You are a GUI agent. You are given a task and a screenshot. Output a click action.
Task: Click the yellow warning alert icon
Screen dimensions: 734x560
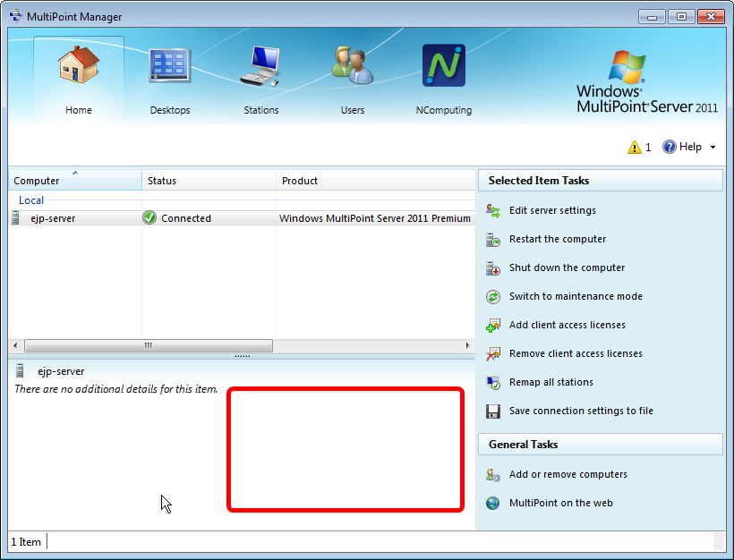(x=635, y=147)
